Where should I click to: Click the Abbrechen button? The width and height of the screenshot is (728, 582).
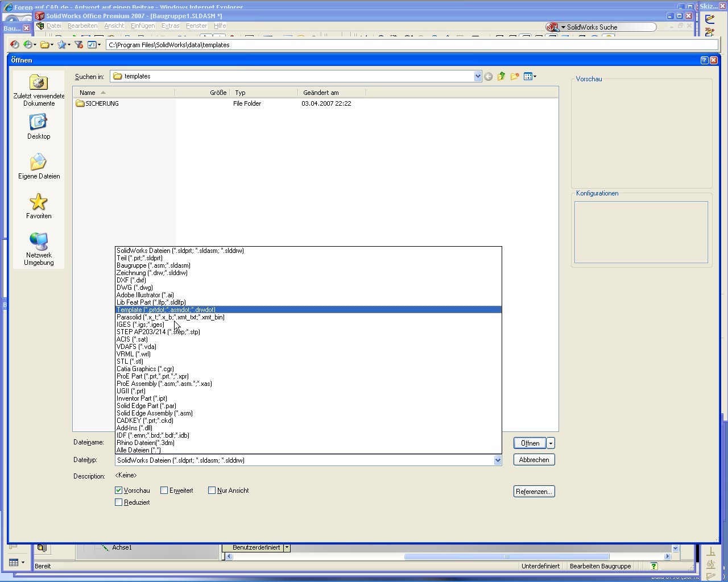[x=534, y=460]
